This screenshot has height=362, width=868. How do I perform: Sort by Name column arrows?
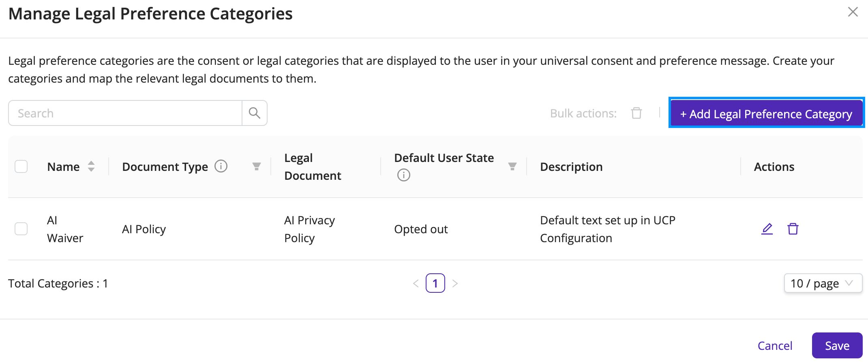click(91, 166)
